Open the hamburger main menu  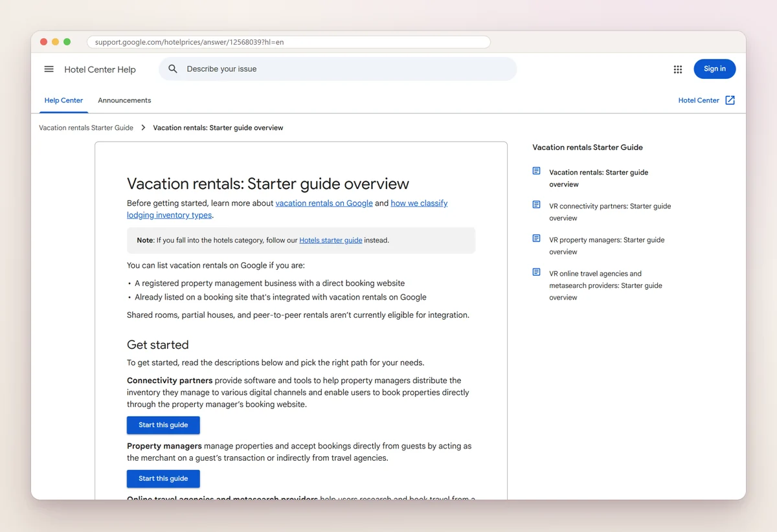[x=49, y=69]
